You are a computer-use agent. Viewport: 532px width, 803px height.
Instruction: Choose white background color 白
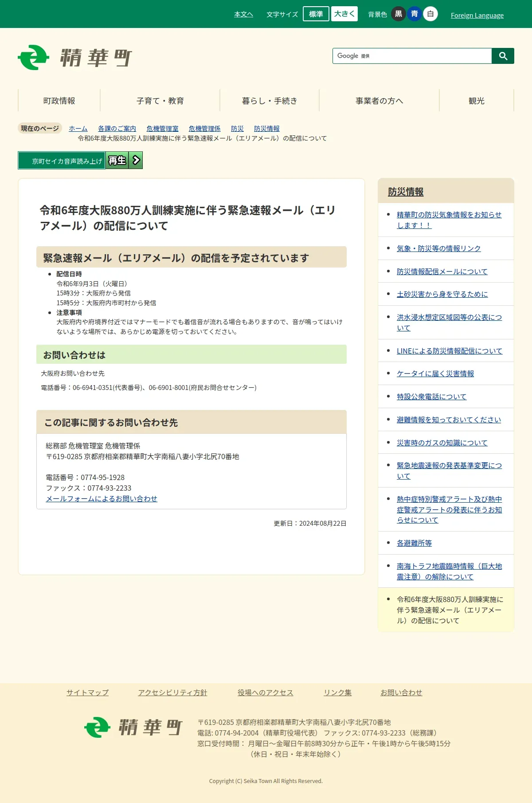[x=430, y=14]
